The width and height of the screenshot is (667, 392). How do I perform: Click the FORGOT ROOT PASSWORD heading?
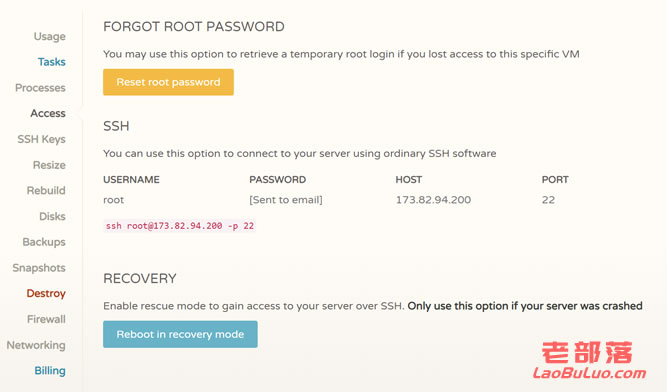click(194, 26)
